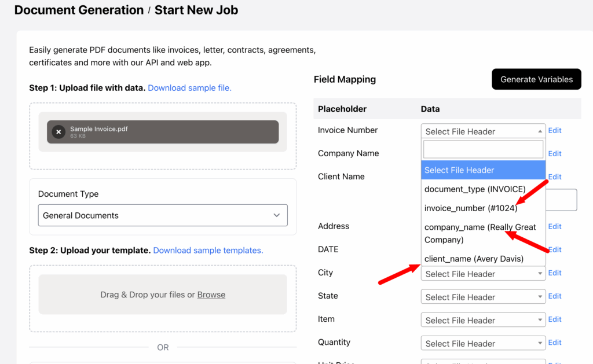Open the State file header dropdown
This screenshot has width=593, height=364.
482,297
